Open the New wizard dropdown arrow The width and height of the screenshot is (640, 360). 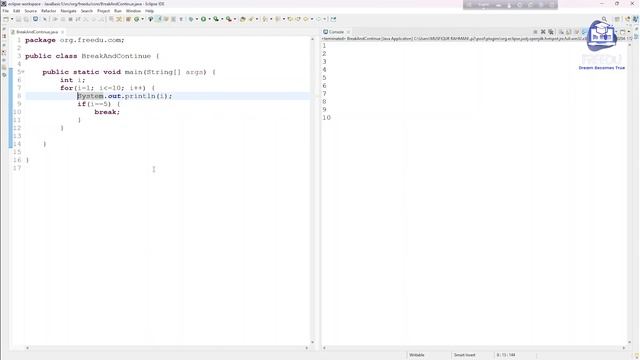pyautogui.click(x=12, y=19)
